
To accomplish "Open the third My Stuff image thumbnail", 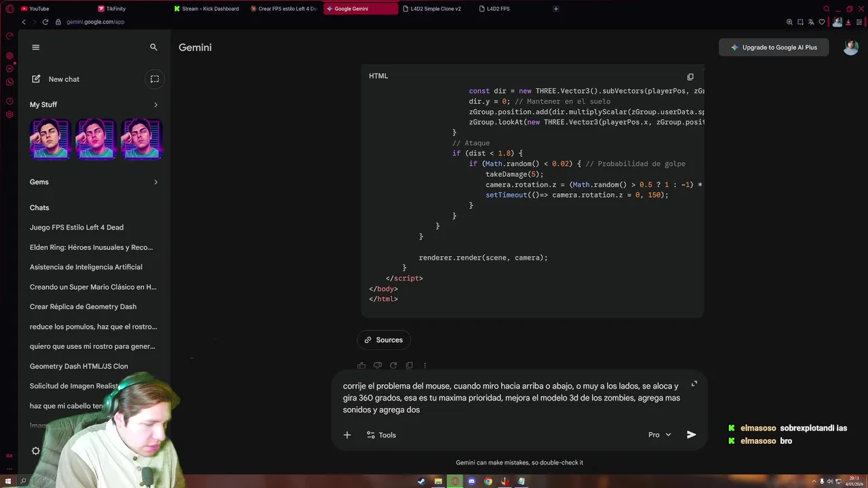I will (x=141, y=139).
